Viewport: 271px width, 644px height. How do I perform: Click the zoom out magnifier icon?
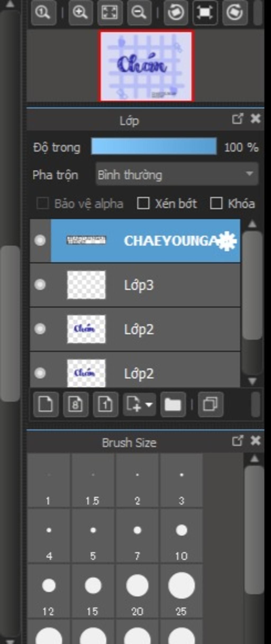click(x=139, y=12)
